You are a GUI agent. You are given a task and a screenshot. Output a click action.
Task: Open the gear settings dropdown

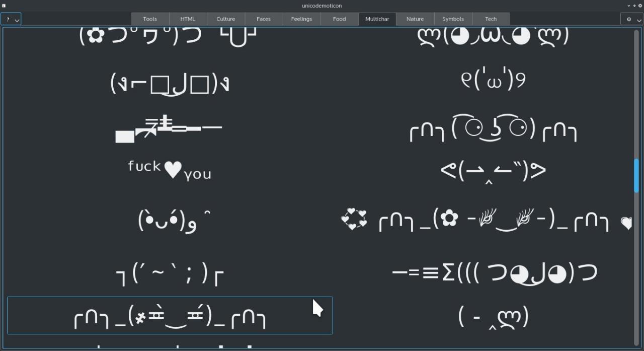click(632, 19)
